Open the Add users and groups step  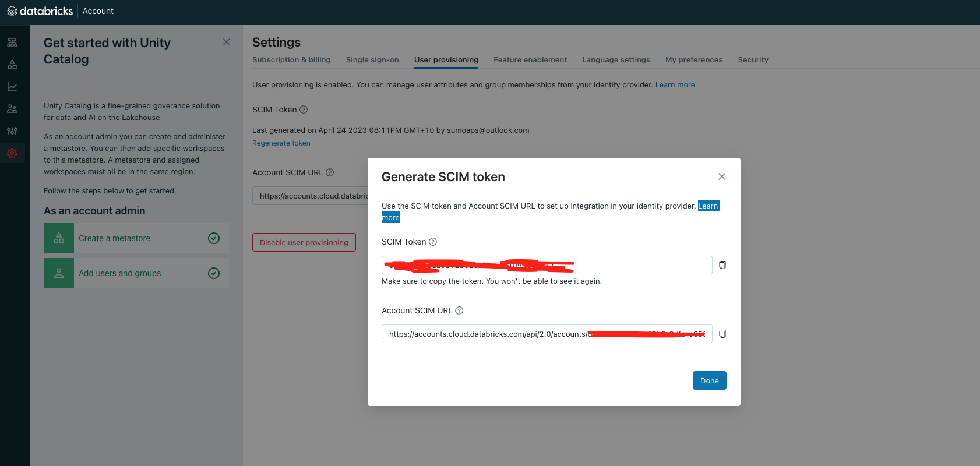[x=136, y=273]
